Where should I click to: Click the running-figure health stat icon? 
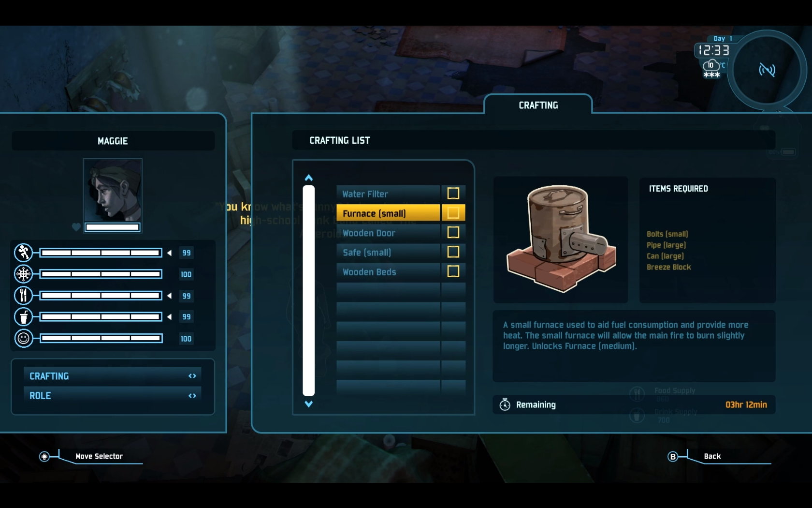23,253
